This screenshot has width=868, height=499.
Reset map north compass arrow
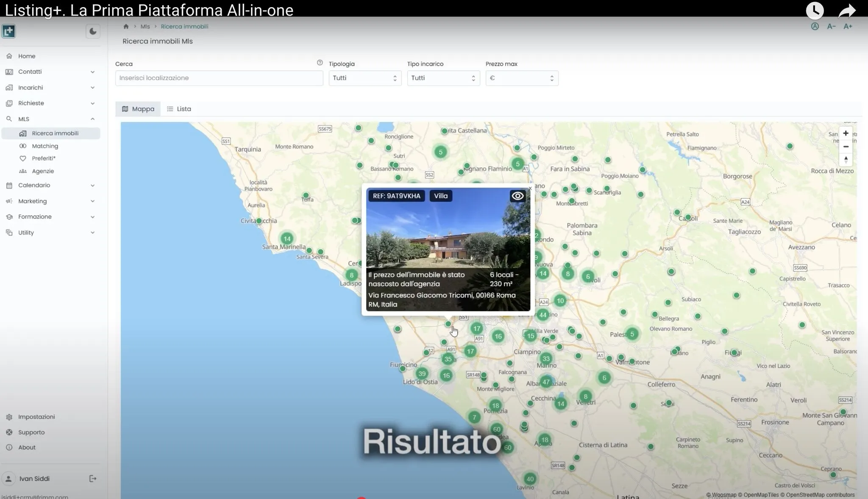click(846, 160)
